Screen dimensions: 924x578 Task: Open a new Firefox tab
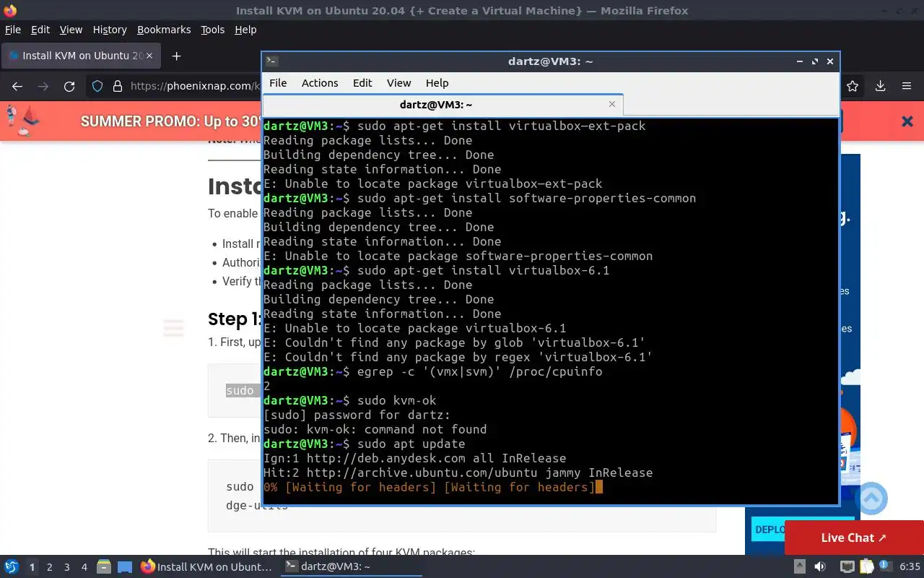pos(176,56)
